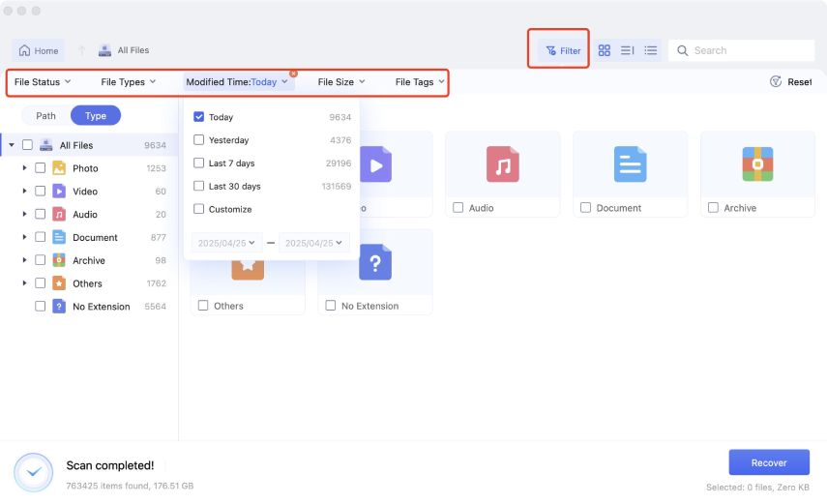Viewport: 827px width, 504px height.
Task: Click the Photo icon in sidebar tree
Action: pyautogui.click(x=59, y=168)
